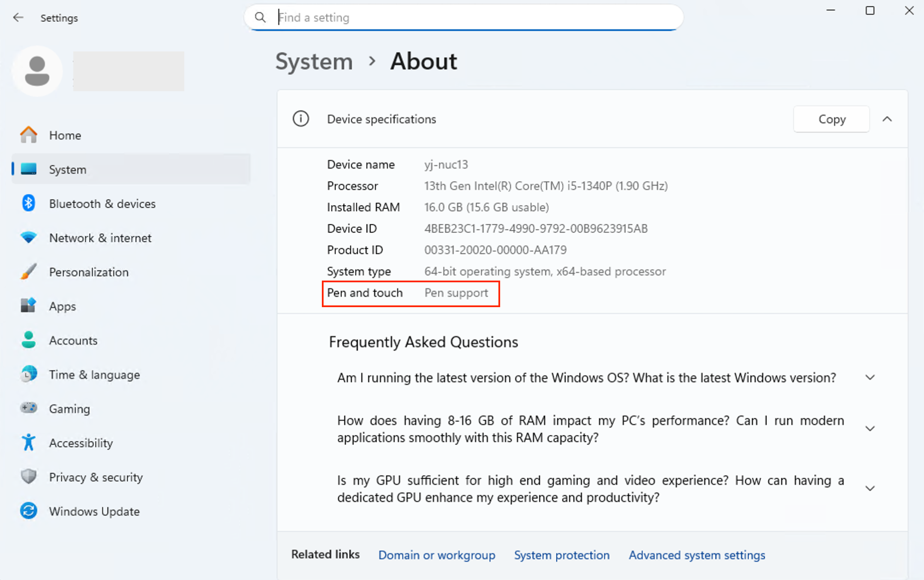This screenshot has width=924, height=580.
Task: Expand the GPU gaming FAQ
Action: [870, 488]
